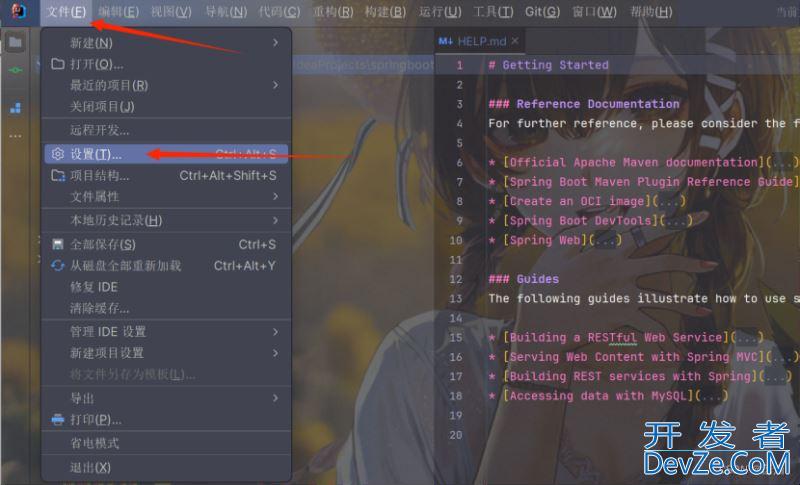800x485 pixels.
Task: Click the '### Guides' heading text
Action: pos(523,279)
